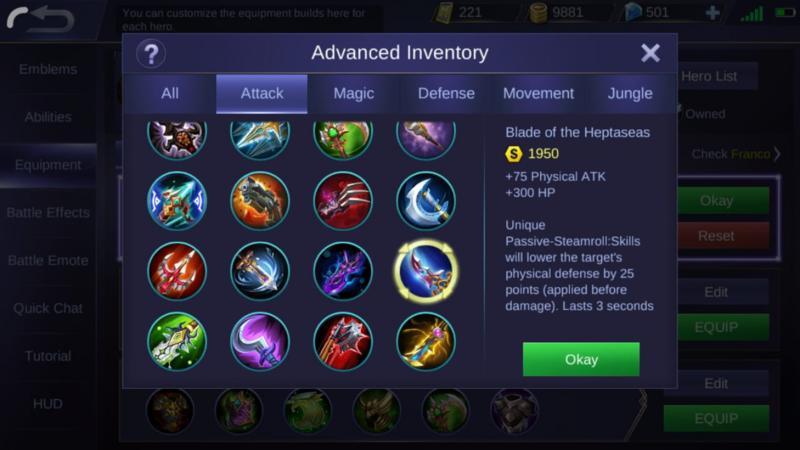Choose the green glowing sword item icon

177,341
